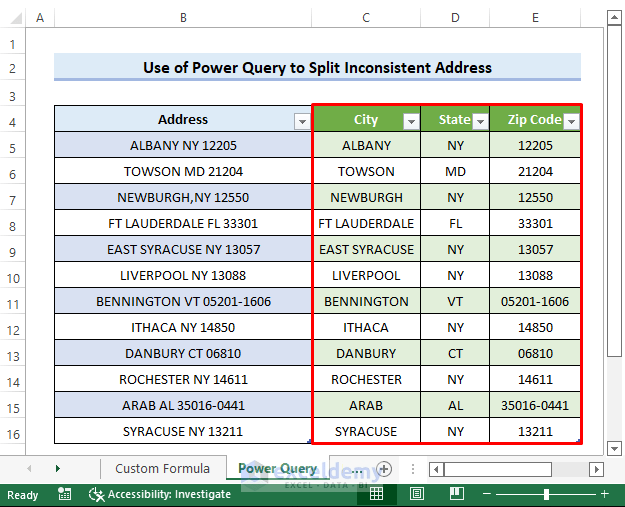Image resolution: width=625 pixels, height=507 pixels.
Task: Click cell 'BENNINGTON VT 05201-1606'
Action: click(x=183, y=301)
